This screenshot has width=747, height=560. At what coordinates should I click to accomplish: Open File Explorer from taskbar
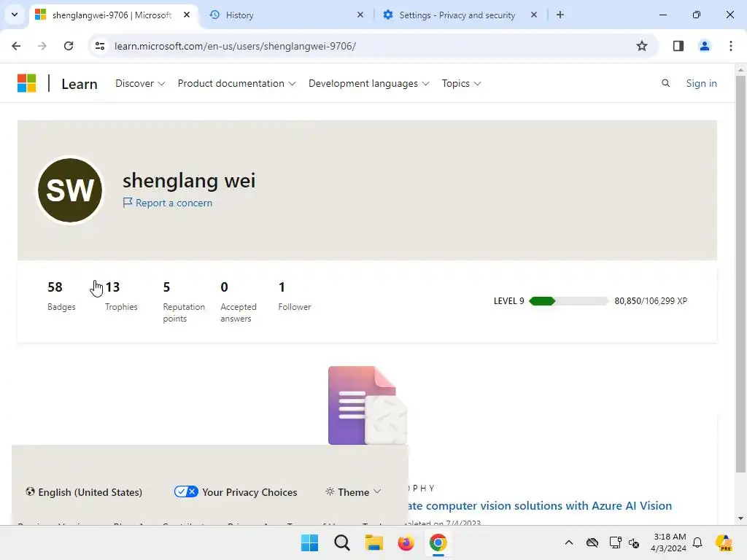tap(374, 542)
